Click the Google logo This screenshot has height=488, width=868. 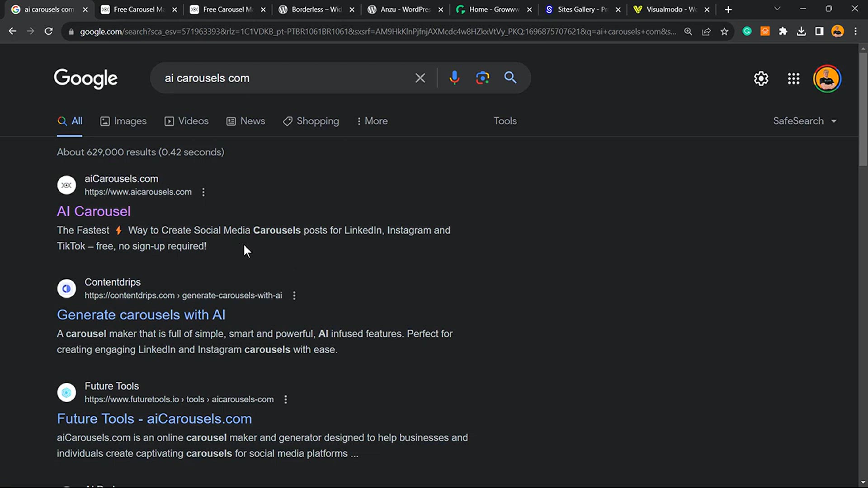click(x=85, y=79)
